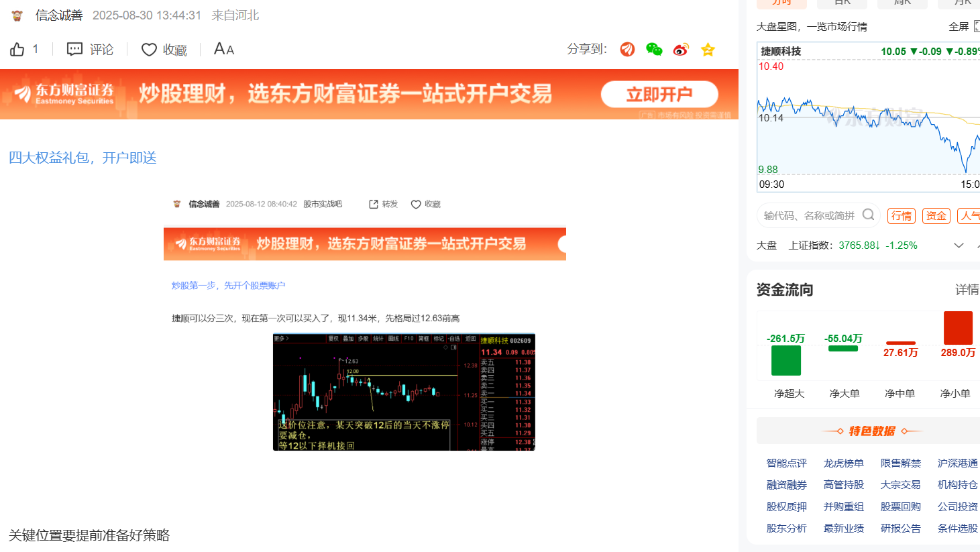Image resolution: width=980 pixels, height=552 pixels.
Task: Click 大盘星图，一览市场行情 text
Action: (x=812, y=27)
